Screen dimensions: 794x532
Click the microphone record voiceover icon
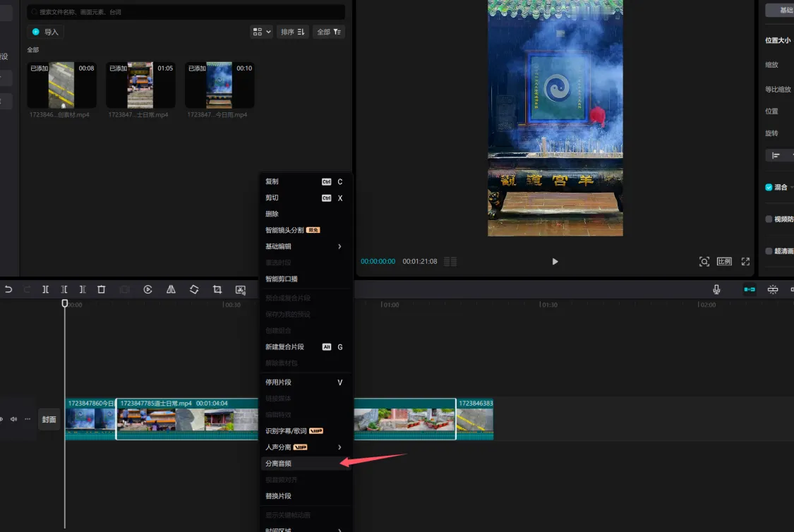coord(716,289)
